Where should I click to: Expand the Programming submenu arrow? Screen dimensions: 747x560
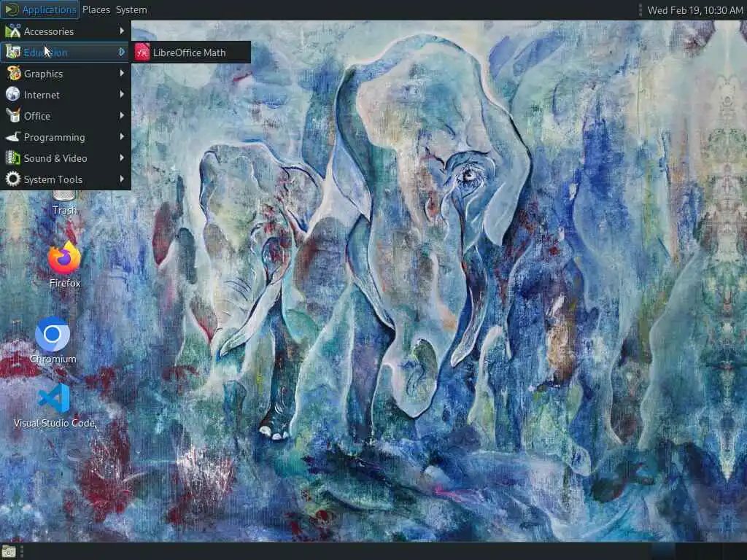coord(122,136)
